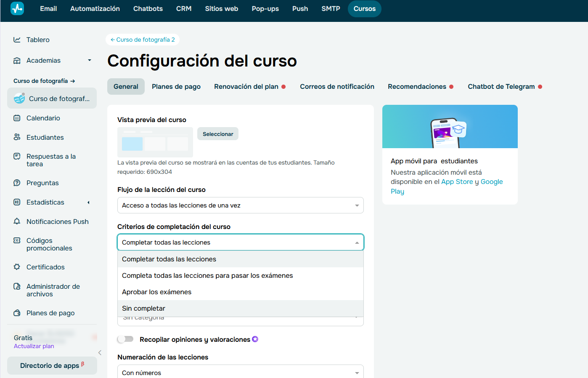Click the purple star premium badge
Screen dimensions: 588x378
point(255,339)
